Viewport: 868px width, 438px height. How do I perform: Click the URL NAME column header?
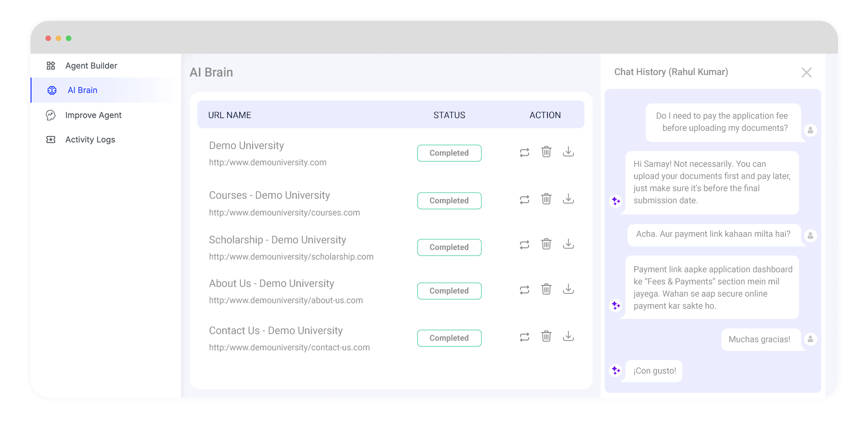click(x=229, y=115)
